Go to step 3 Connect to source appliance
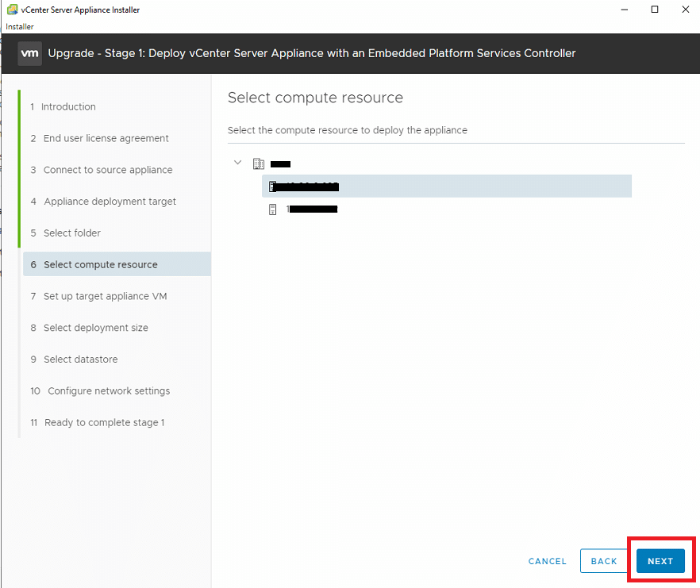The width and height of the screenshot is (700, 588). coord(102,170)
